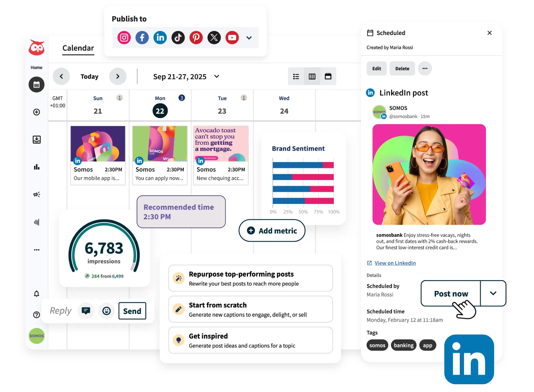Open the ellipsis menu in the Scheduled panel
The height and width of the screenshot is (392, 534).
(x=425, y=68)
